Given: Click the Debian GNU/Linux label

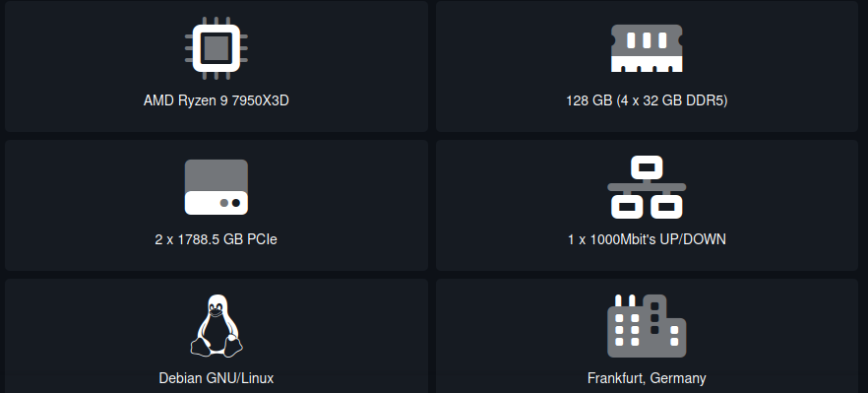Looking at the screenshot, I should [216, 378].
